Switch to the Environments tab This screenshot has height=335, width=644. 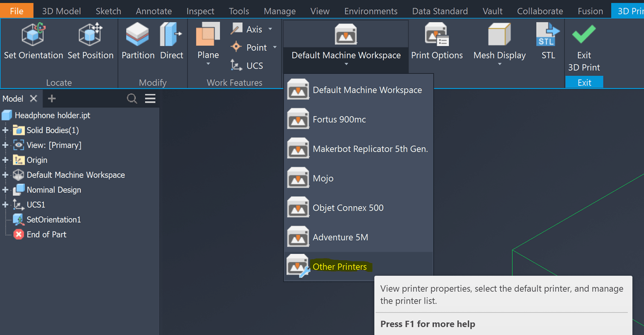point(371,11)
